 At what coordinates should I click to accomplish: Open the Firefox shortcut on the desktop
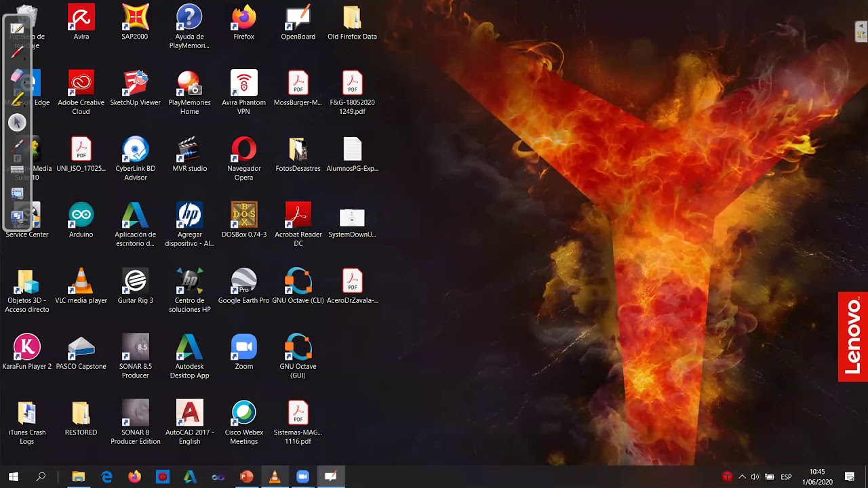pyautogui.click(x=243, y=22)
